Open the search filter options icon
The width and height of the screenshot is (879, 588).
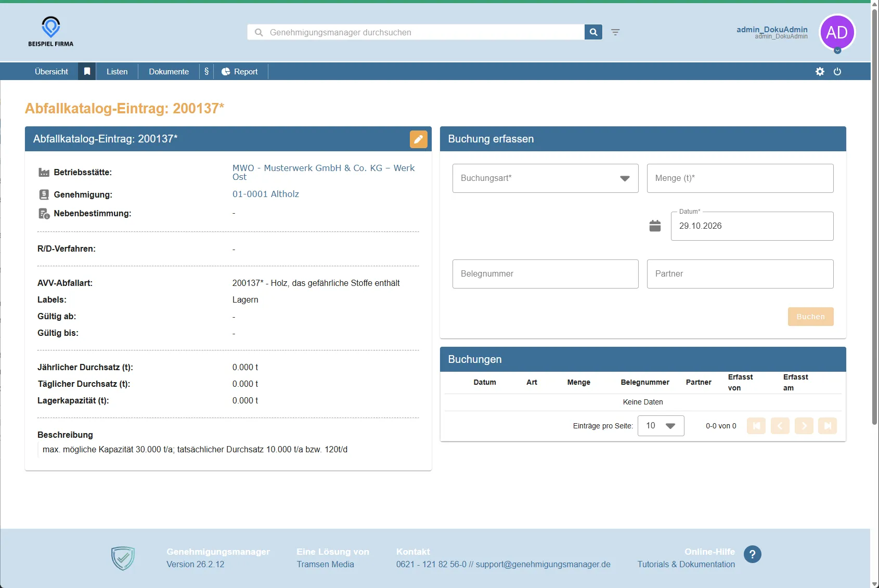tap(615, 32)
